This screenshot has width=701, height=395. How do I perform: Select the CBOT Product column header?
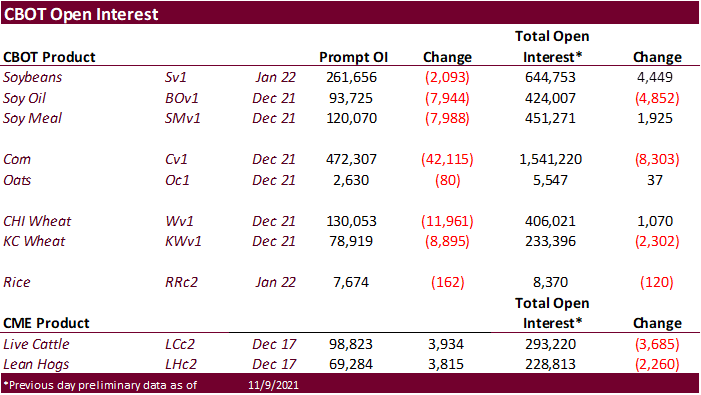coord(49,57)
